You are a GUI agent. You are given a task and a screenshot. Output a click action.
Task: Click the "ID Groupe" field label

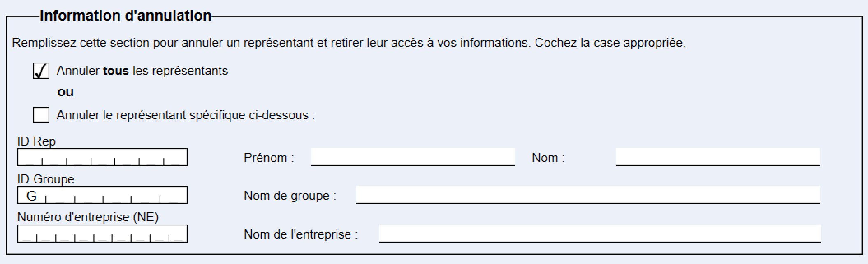(x=46, y=179)
